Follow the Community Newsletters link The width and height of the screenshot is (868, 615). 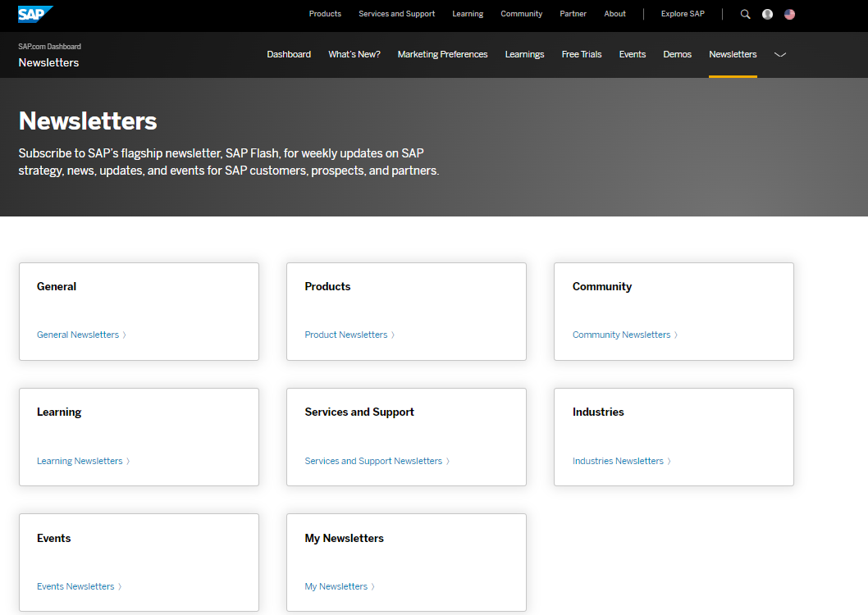[621, 335]
